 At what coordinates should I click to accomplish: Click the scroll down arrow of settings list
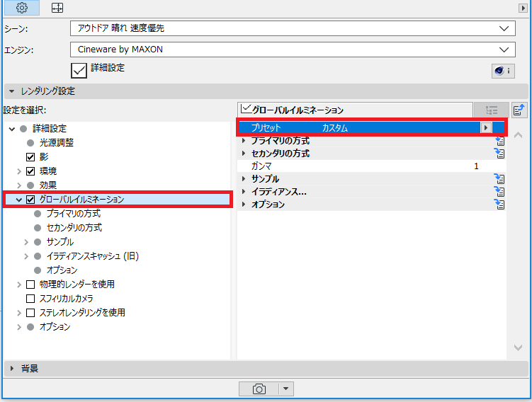(x=518, y=348)
